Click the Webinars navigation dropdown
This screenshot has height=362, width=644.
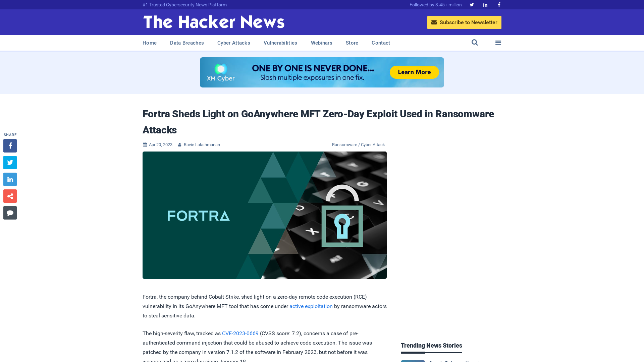click(x=322, y=43)
